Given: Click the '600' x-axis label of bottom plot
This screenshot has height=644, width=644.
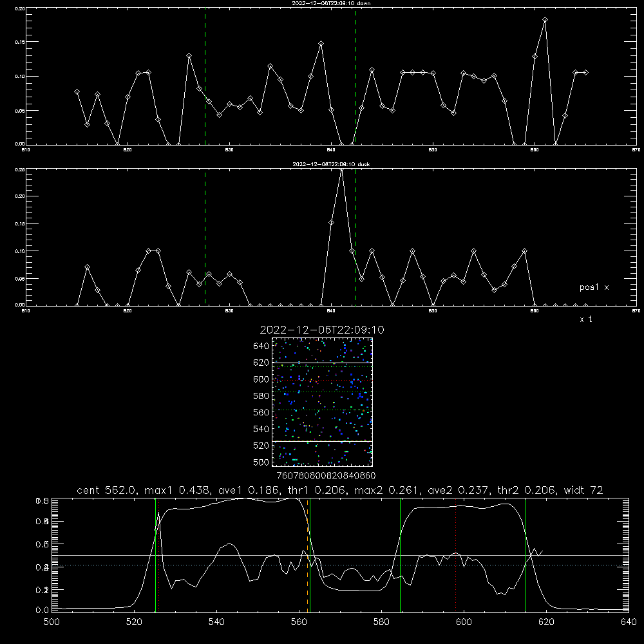Looking at the screenshot, I should [x=464, y=621].
